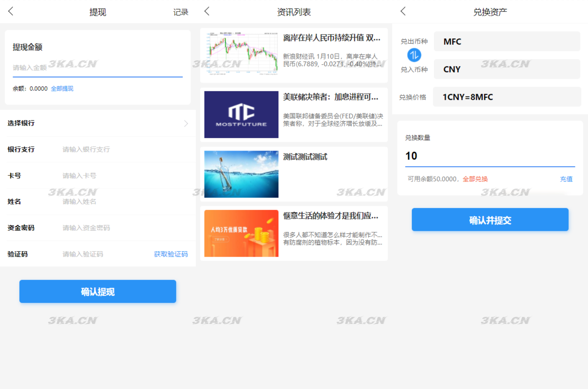Switch to the 记录 tab

tap(181, 12)
